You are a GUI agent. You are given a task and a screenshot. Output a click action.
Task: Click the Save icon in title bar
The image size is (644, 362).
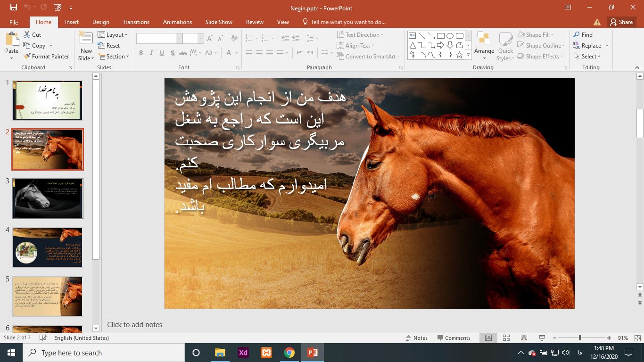13,8
